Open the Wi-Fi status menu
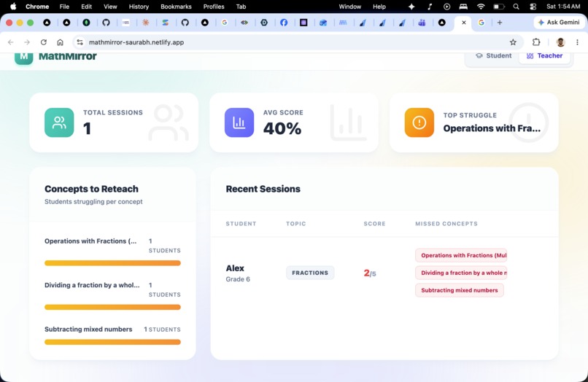The image size is (588, 382). (481, 7)
